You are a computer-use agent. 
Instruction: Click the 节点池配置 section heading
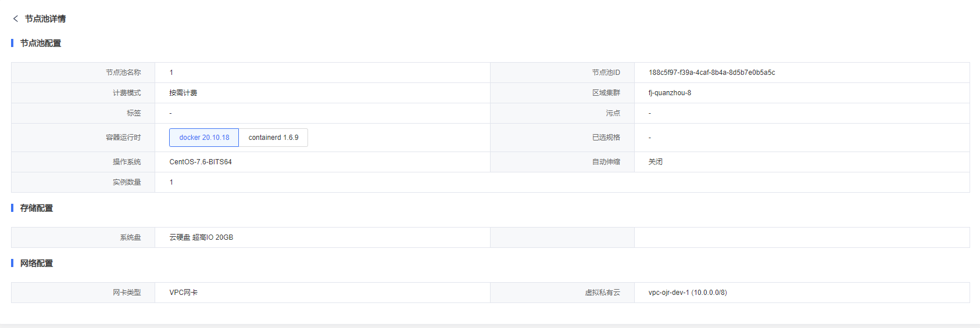click(x=41, y=43)
